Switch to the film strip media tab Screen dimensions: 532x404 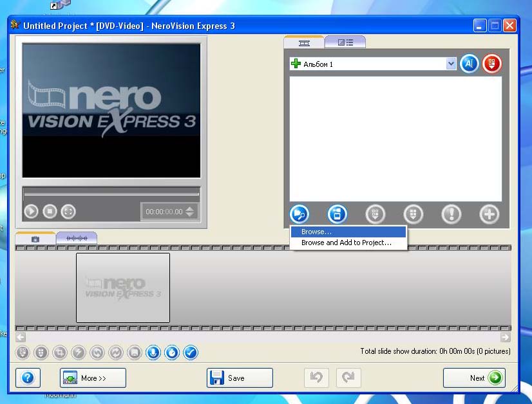(304, 42)
